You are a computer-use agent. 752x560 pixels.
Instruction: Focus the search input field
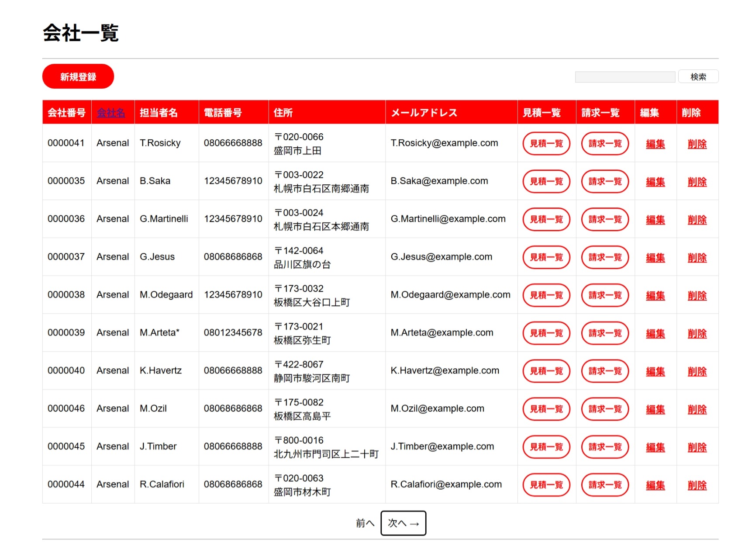tap(625, 77)
